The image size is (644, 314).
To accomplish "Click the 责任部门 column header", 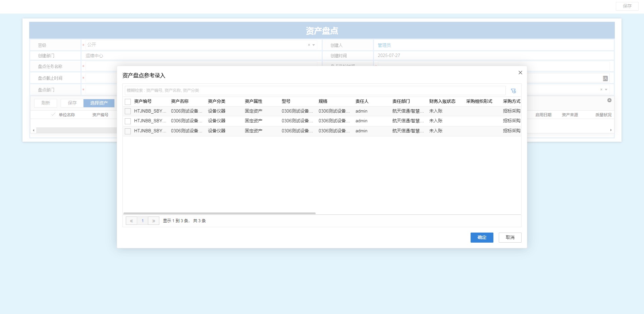I will [x=401, y=101].
